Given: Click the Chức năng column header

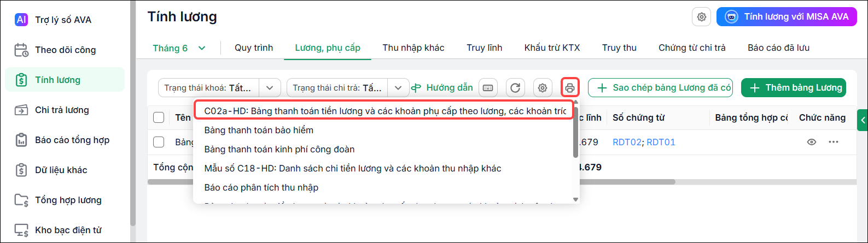Looking at the screenshot, I should pos(822,117).
